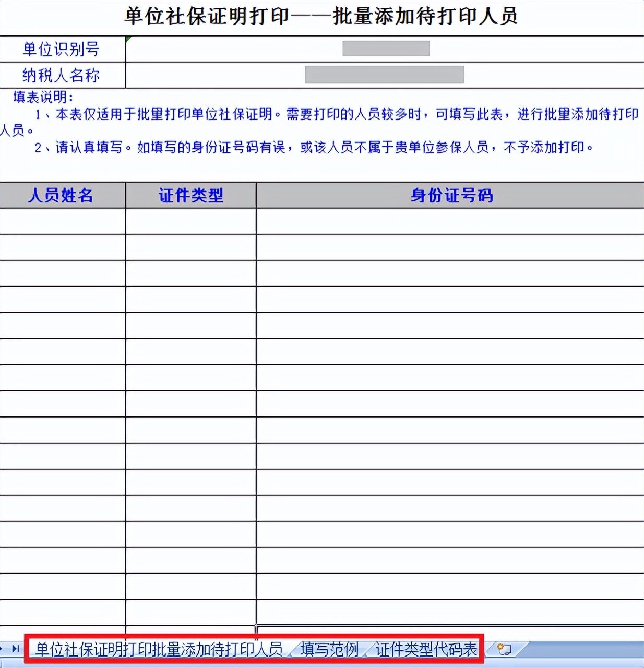Click the 单位识别号 label cell
This screenshot has height=668, width=644.
60,50
